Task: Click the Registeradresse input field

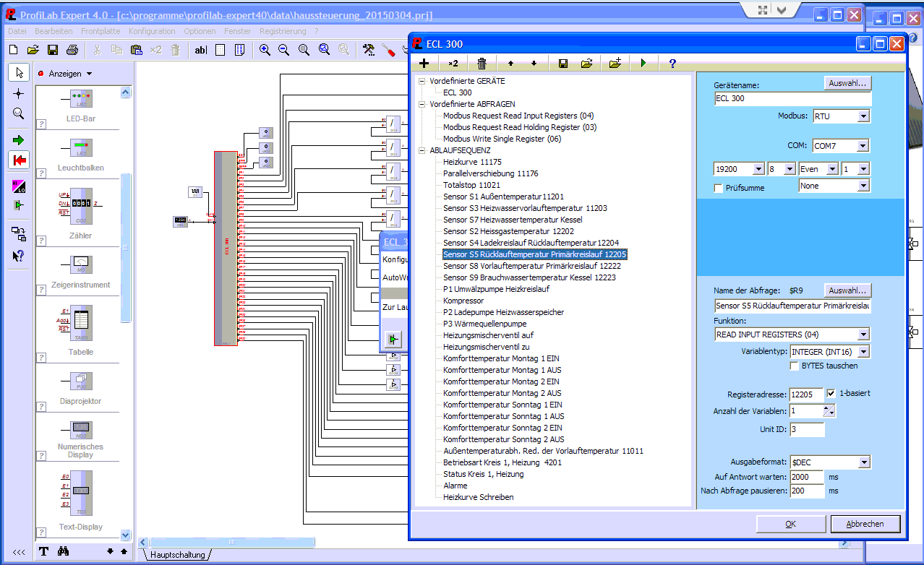Action: [806, 394]
